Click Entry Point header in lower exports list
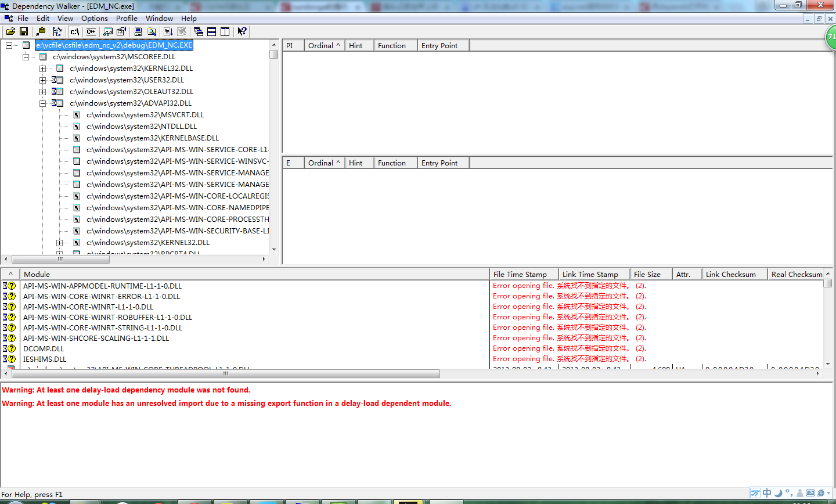The width and height of the screenshot is (836, 504). coord(443,163)
